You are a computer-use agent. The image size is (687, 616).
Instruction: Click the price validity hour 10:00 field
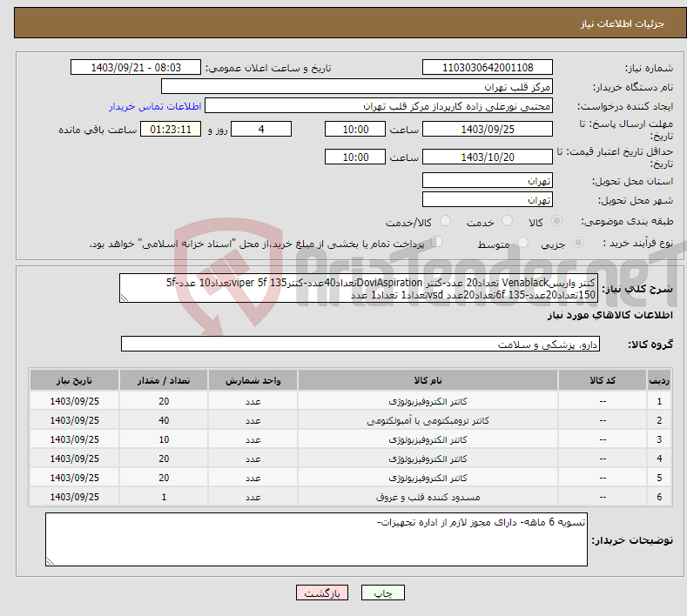[x=355, y=157]
